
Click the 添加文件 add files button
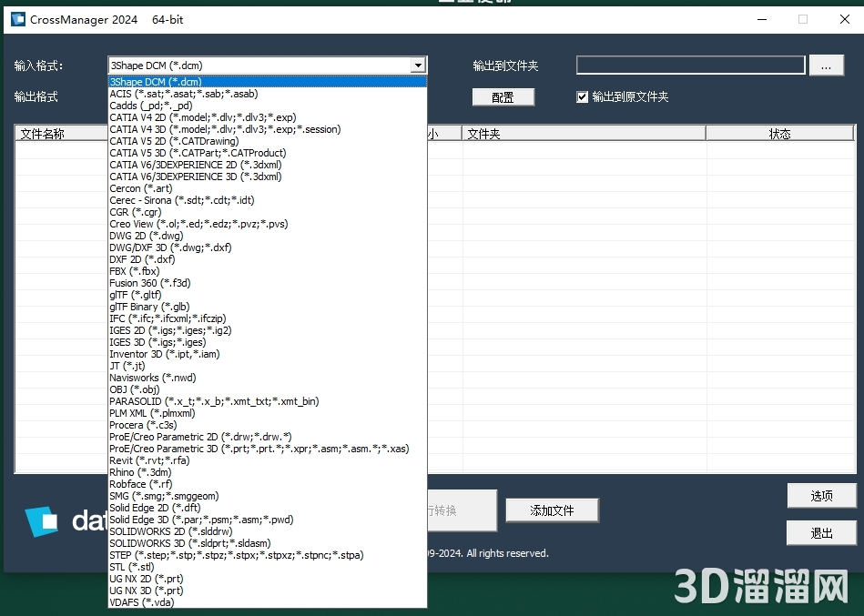[551, 510]
